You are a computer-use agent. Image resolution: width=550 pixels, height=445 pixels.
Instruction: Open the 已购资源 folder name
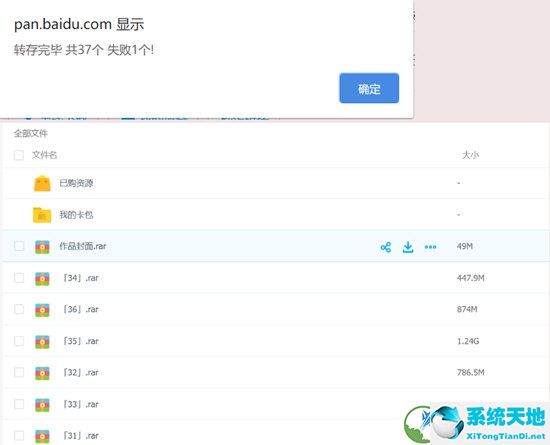[x=76, y=183]
